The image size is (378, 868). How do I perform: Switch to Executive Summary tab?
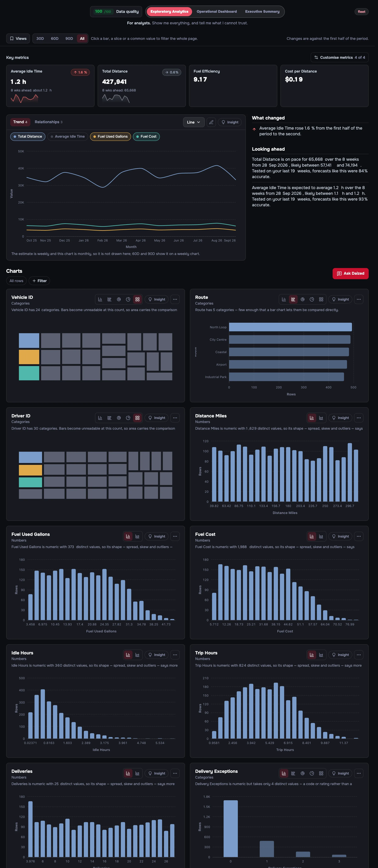tap(262, 11)
